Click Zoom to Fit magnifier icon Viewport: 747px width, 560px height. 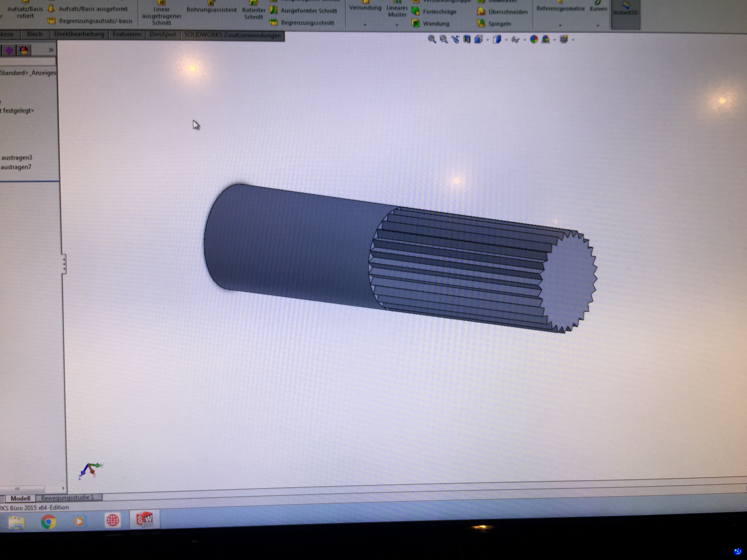(x=432, y=39)
